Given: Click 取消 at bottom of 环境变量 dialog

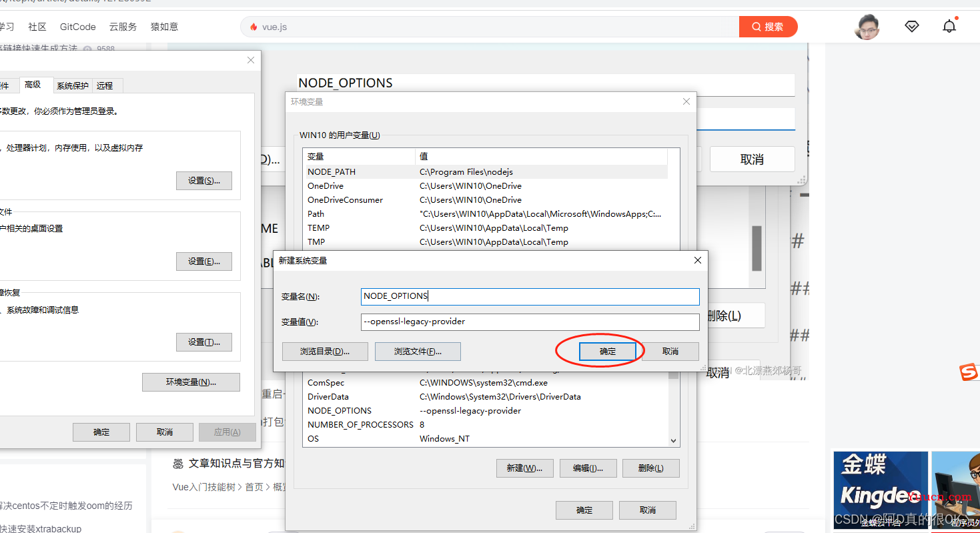Looking at the screenshot, I should 648,510.
